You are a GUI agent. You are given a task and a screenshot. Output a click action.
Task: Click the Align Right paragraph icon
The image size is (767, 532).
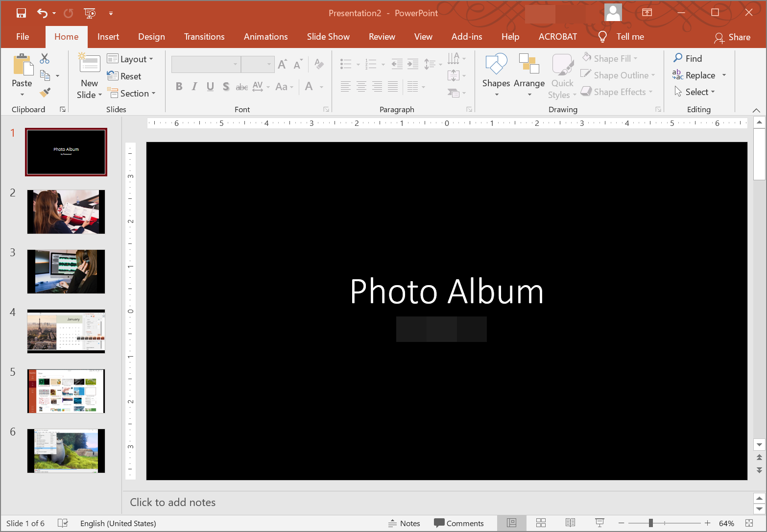pyautogui.click(x=377, y=87)
